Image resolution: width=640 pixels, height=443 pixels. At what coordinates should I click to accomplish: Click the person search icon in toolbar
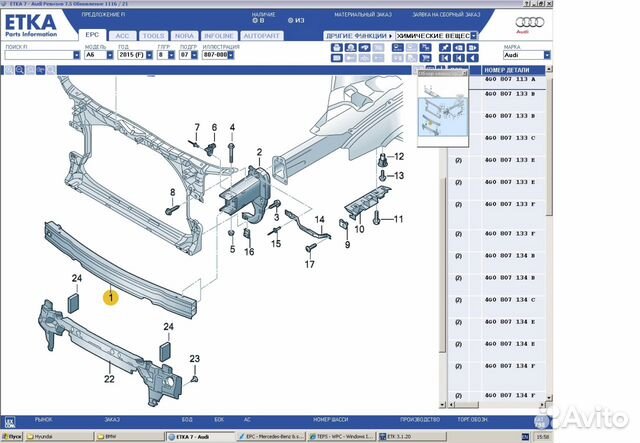tap(351, 47)
